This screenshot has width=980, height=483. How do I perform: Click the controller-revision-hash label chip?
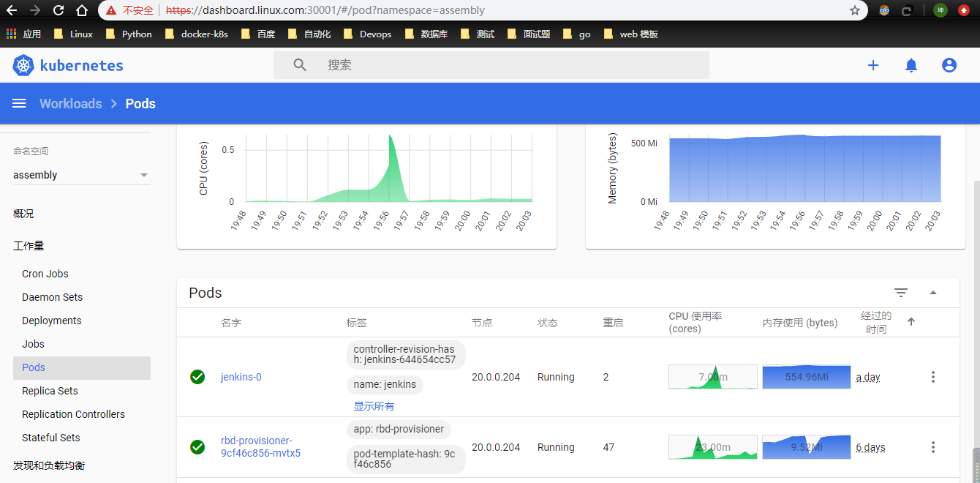pyautogui.click(x=405, y=354)
